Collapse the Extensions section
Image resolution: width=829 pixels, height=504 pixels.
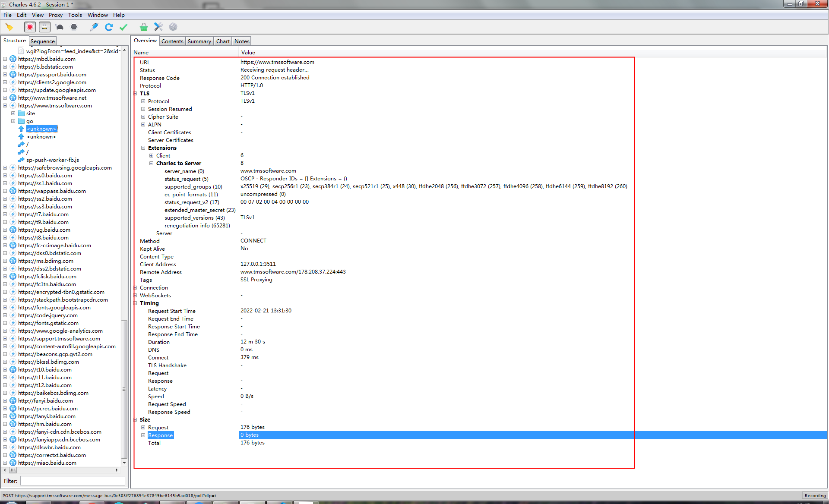143,148
